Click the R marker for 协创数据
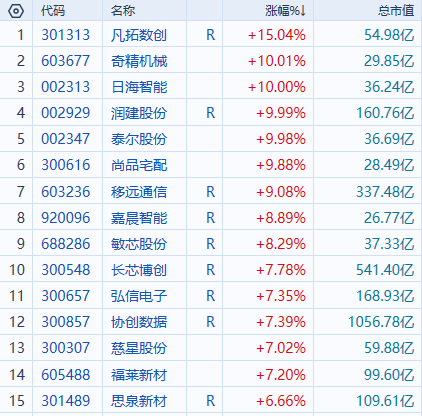Image resolution: width=422 pixels, height=416 pixels. tap(211, 322)
